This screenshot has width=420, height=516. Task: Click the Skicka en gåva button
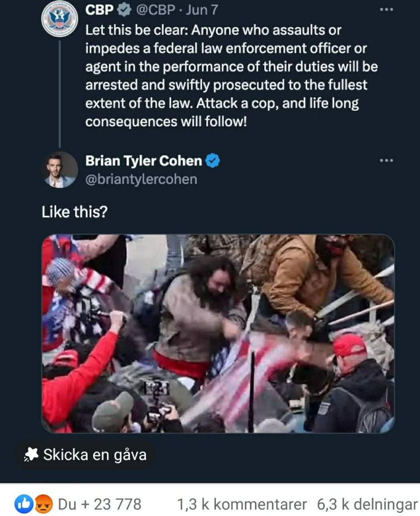click(85, 455)
